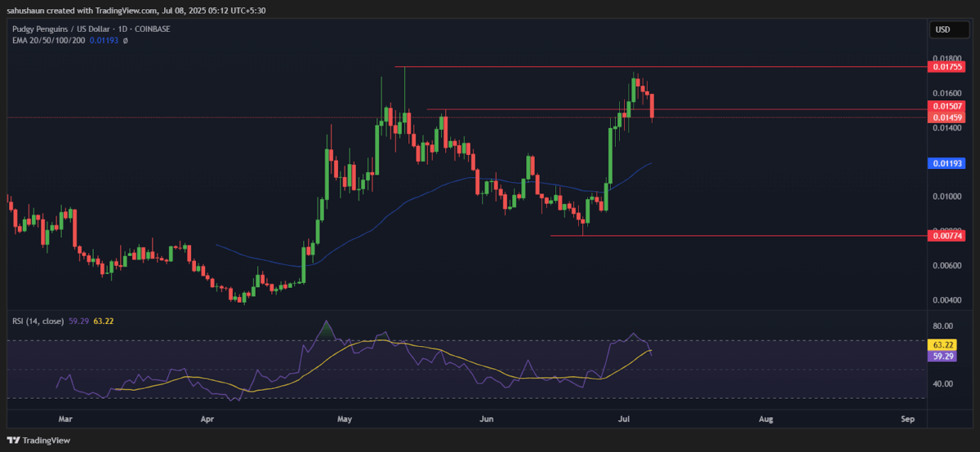Image resolution: width=980 pixels, height=452 pixels.
Task: Click the red 0.01507 price label
Action: click(x=948, y=107)
